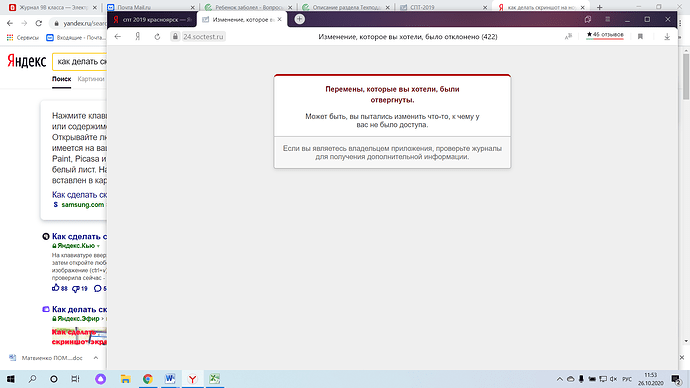Open the notification center
This screenshot has height=388, width=690.
click(676, 379)
